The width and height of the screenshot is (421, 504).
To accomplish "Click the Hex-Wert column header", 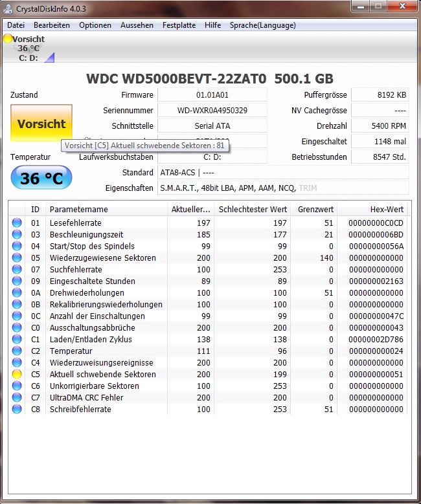I will tap(387, 210).
